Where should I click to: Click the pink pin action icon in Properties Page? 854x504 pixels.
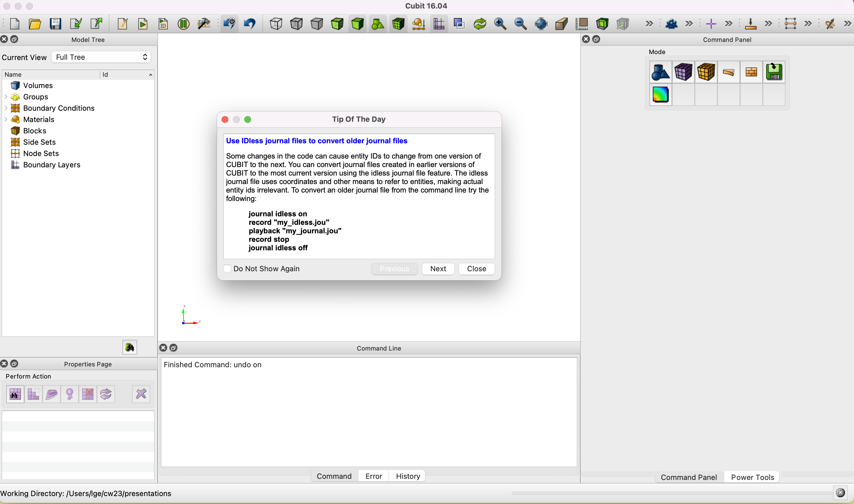coord(70,394)
